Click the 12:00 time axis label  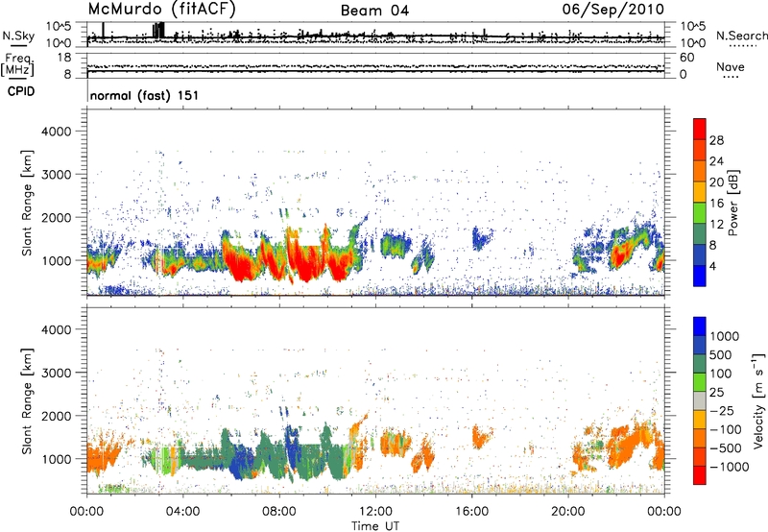pos(375,512)
